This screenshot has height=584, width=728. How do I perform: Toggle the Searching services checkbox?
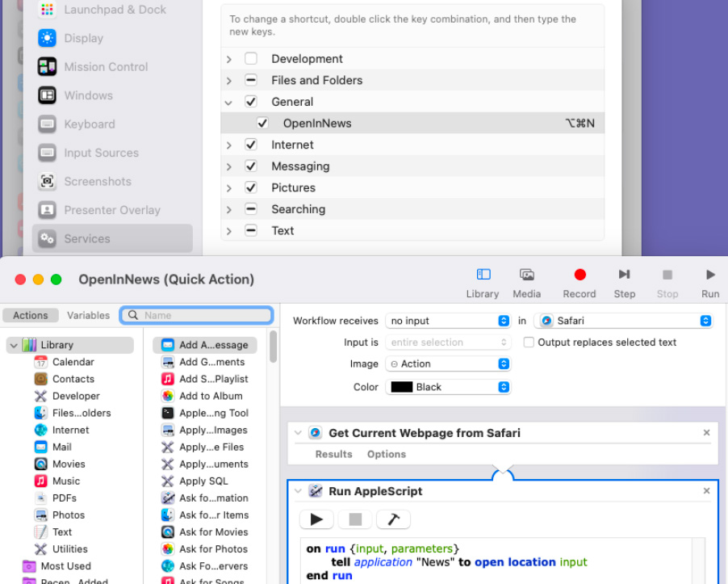tap(251, 209)
